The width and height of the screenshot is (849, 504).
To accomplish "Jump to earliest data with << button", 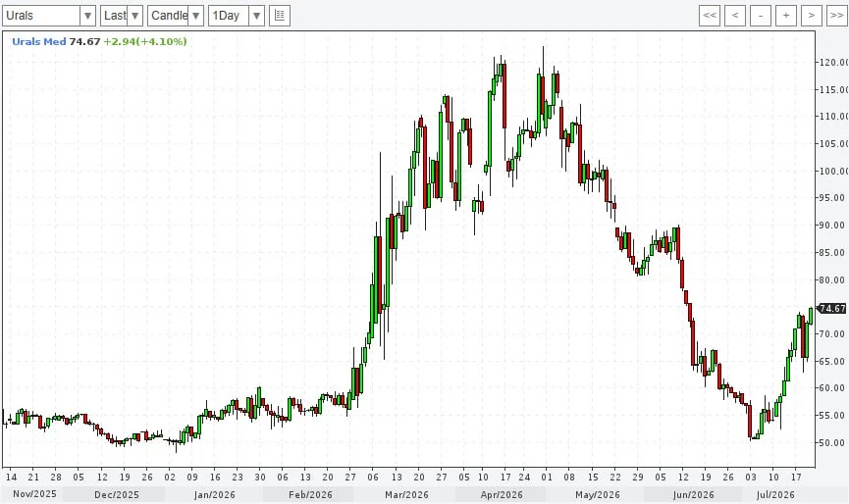I will tap(710, 16).
